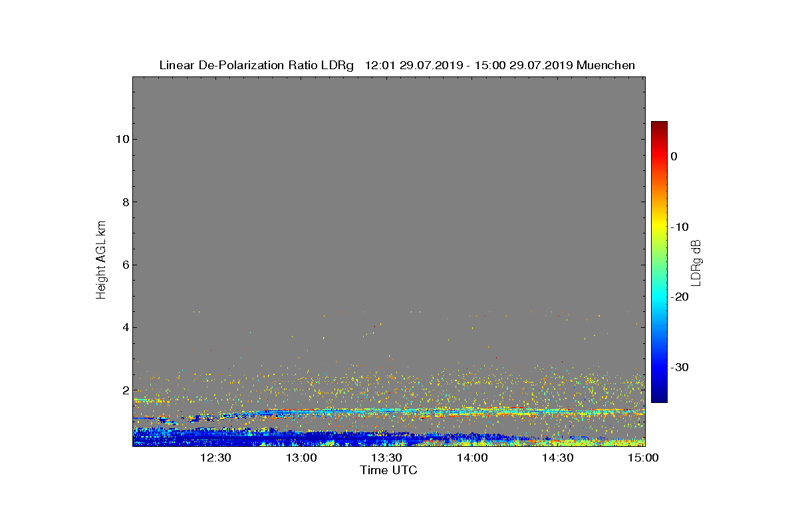The image size is (798, 532).
Task: Click the plot title 'Linear De-Polarization Ratio LDRg'
Action: [x=257, y=65]
